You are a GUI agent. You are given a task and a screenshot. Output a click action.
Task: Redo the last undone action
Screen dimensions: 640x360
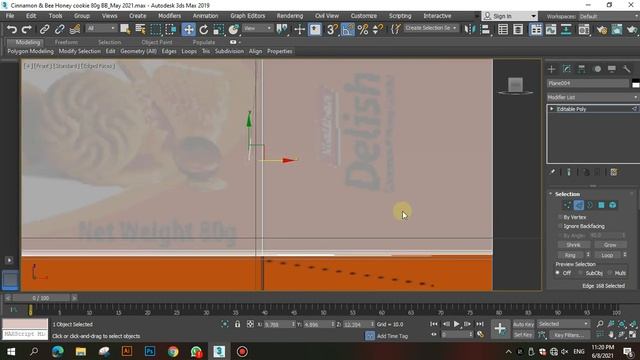point(27,29)
